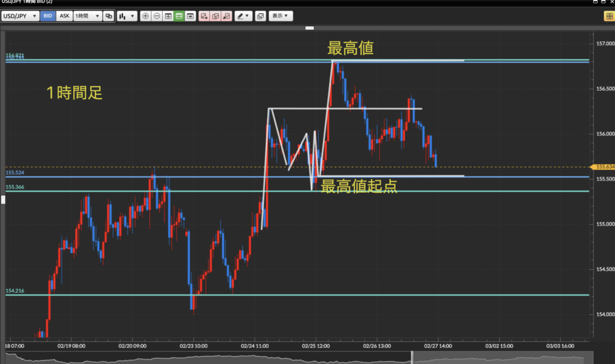
Task: Click the chart link/sync icon
Action: click(x=109, y=16)
